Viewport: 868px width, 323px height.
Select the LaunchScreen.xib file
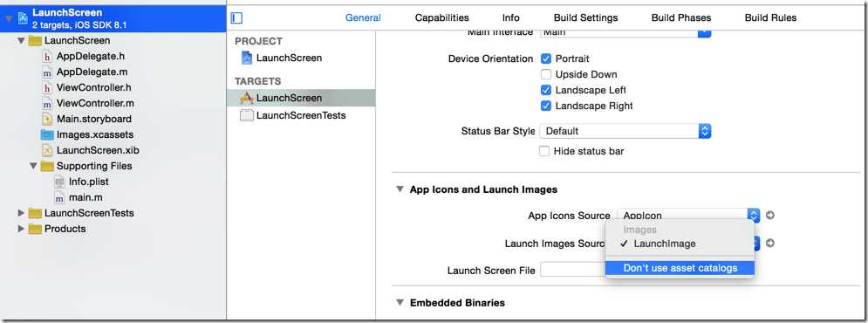click(x=91, y=150)
